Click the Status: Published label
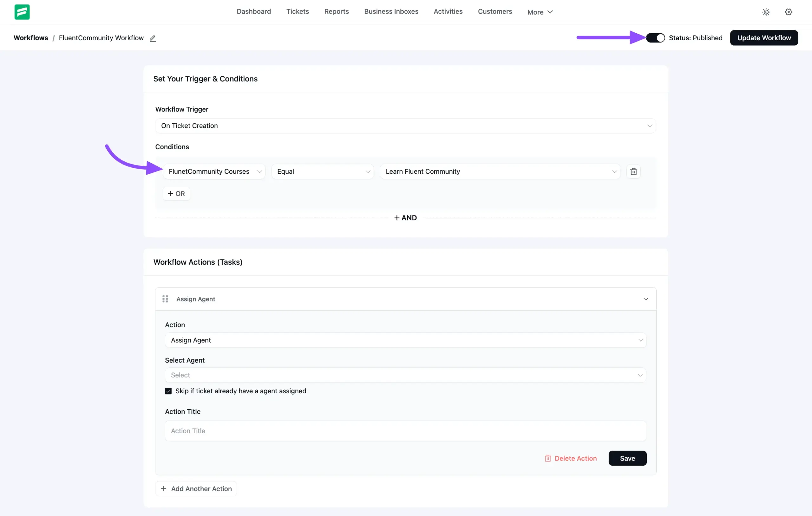The image size is (812, 516). (696, 38)
